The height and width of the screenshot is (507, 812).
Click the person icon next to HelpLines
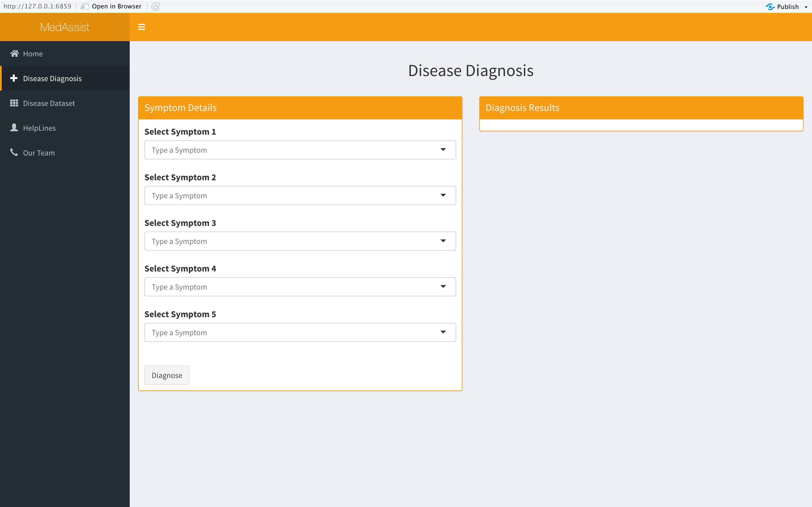(x=14, y=128)
